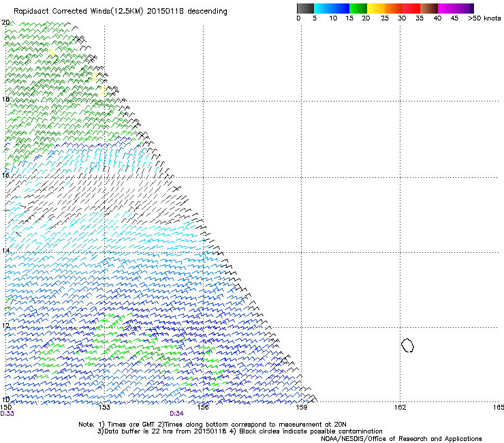504x443 pixels.
Task: Click the red 30-35 knots color segment
Action: [411, 8]
